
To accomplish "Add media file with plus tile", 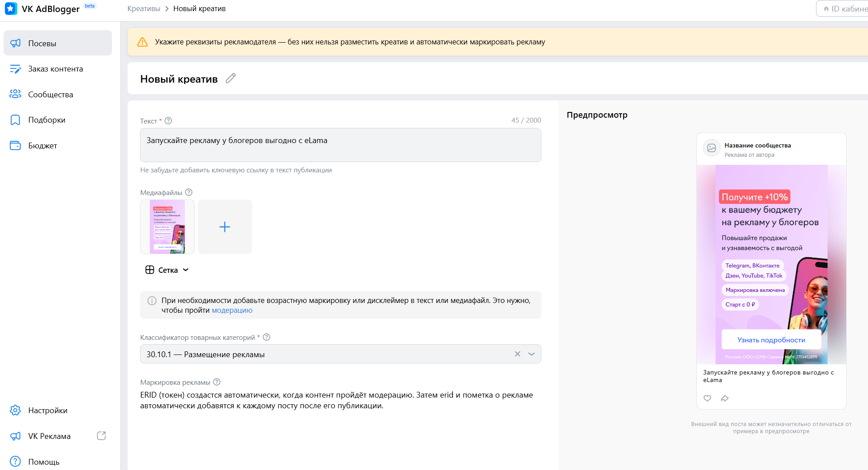I will click(225, 227).
